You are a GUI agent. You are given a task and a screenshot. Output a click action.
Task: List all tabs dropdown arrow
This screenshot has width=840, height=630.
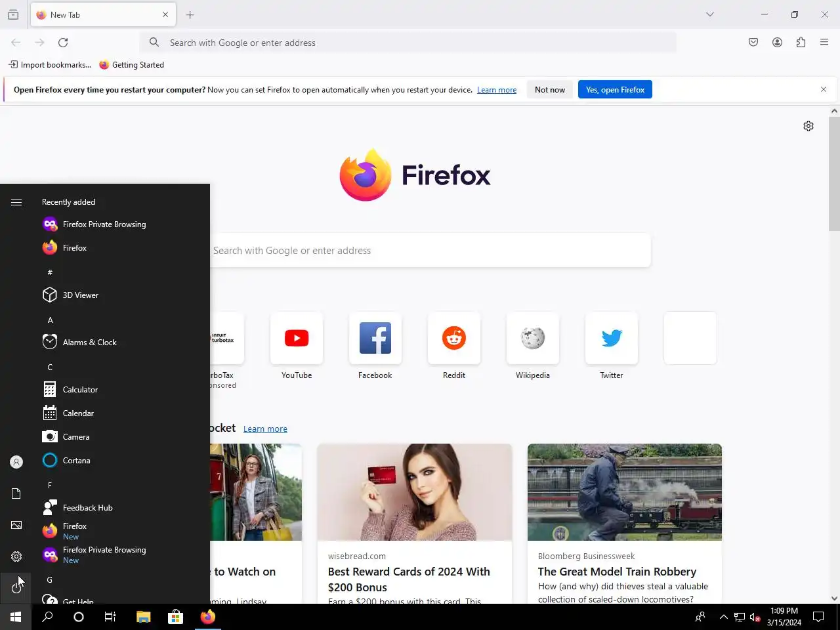(x=709, y=14)
